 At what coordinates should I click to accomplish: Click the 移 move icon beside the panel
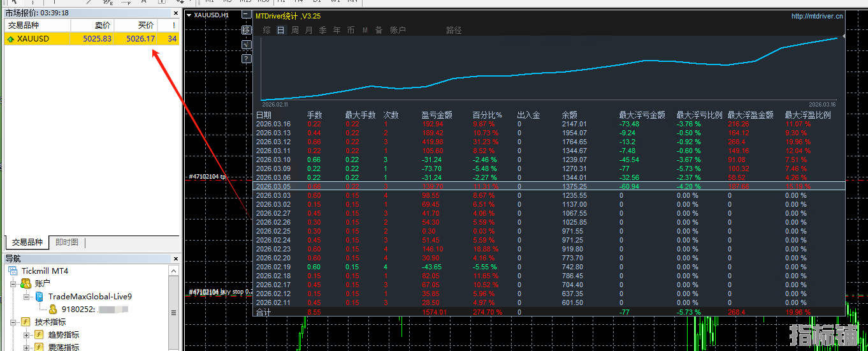click(247, 30)
